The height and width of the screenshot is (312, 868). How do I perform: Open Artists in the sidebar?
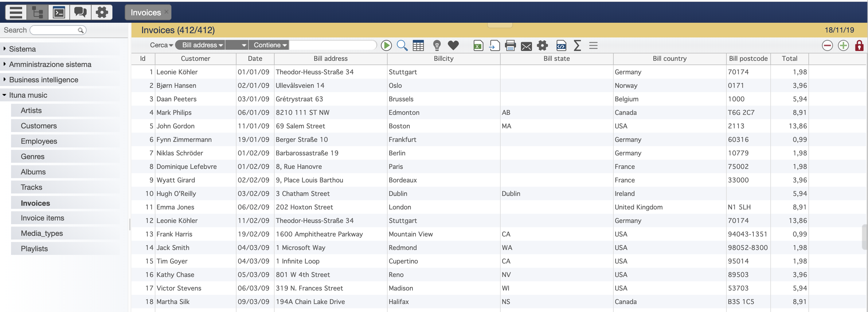[x=65, y=111]
